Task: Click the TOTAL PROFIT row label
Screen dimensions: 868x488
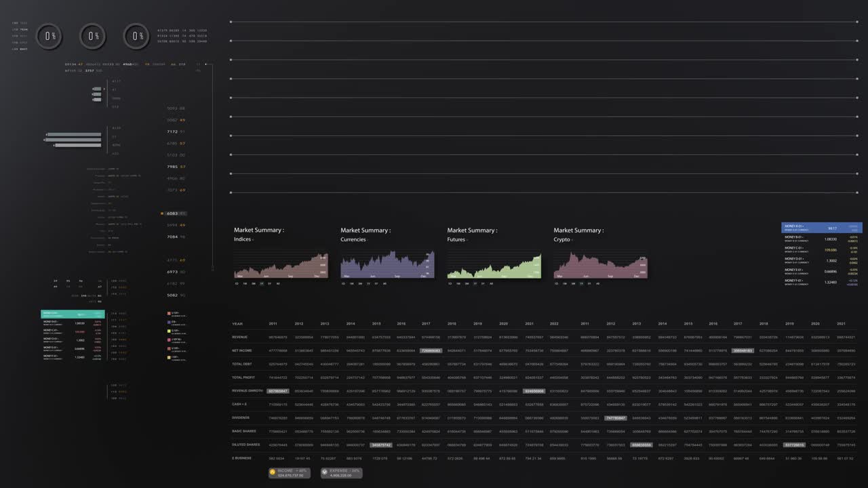Action: click(243, 378)
